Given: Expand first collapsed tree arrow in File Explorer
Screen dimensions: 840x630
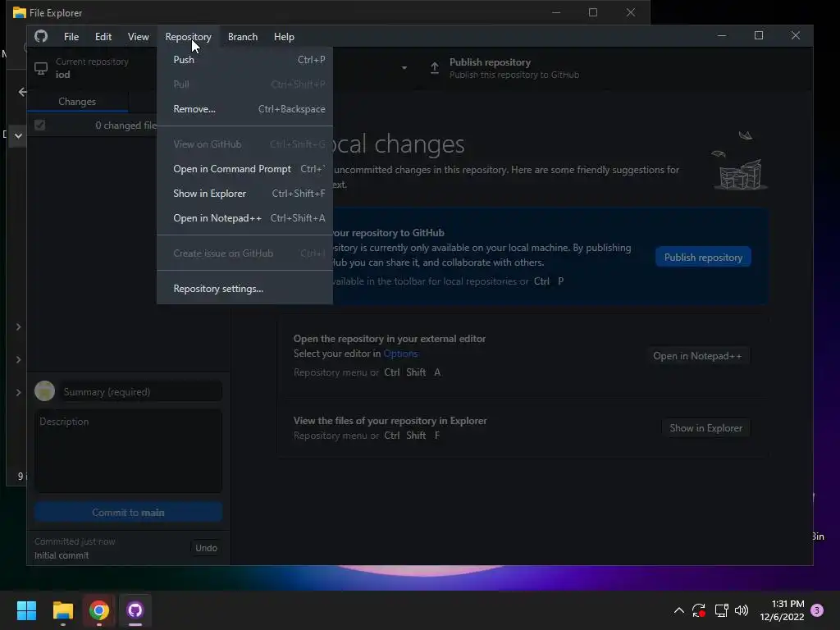Looking at the screenshot, I should pyautogui.click(x=18, y=326).
